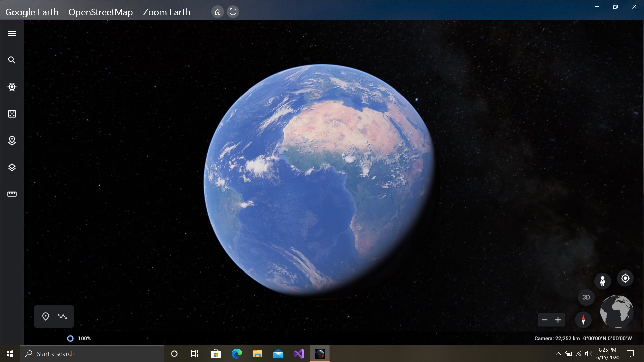Image resolution: width=644 pixels, height=362 pixels.
Task: Open the search panel
Action: [12, 60]
